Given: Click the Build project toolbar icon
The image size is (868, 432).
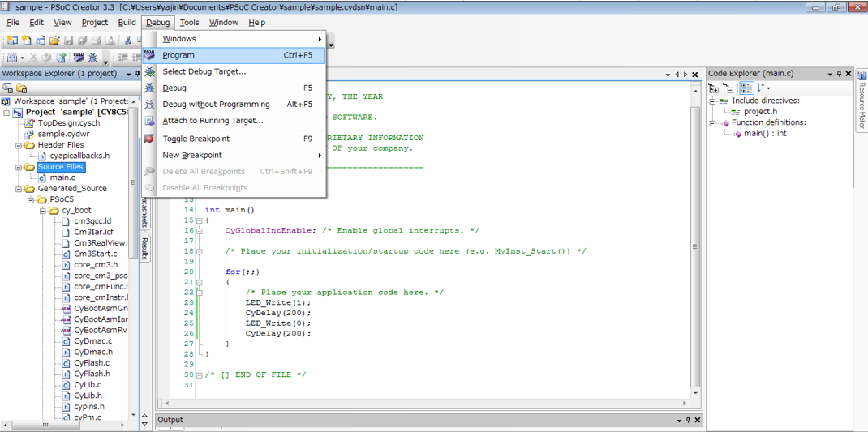Looking at the screenshot, I should (11, 57).
